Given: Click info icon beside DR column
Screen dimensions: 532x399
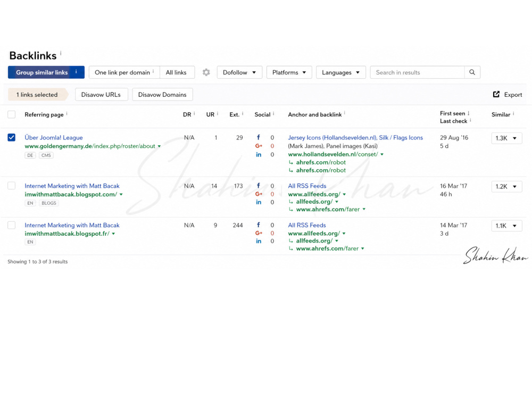Looking at the screenshot, I should (x=194, y=114).
